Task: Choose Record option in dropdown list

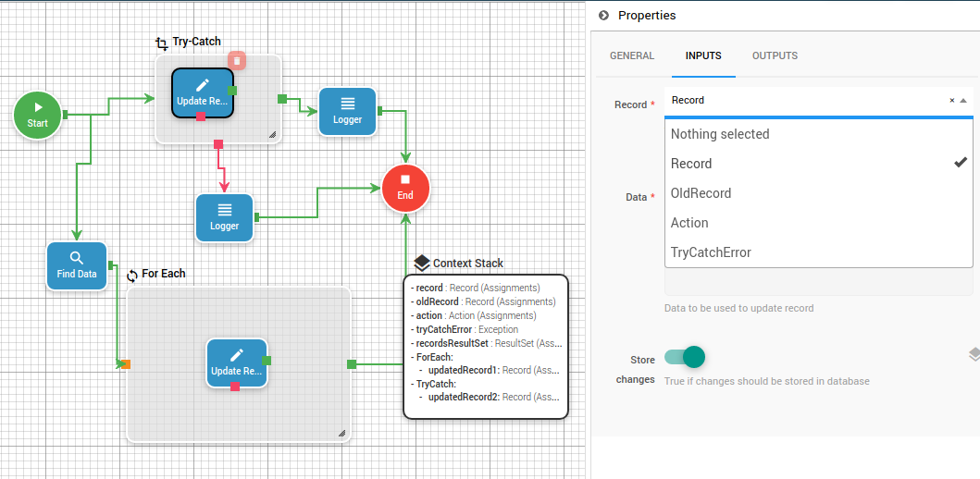Action: (x=819, y=164)
